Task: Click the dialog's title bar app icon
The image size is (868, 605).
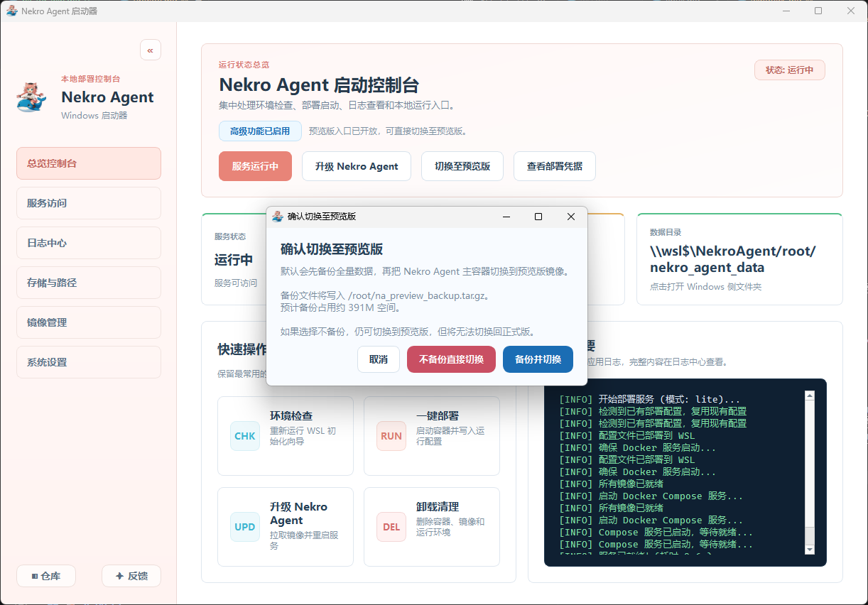Action: pyautogui.click(x=278, y=217)
